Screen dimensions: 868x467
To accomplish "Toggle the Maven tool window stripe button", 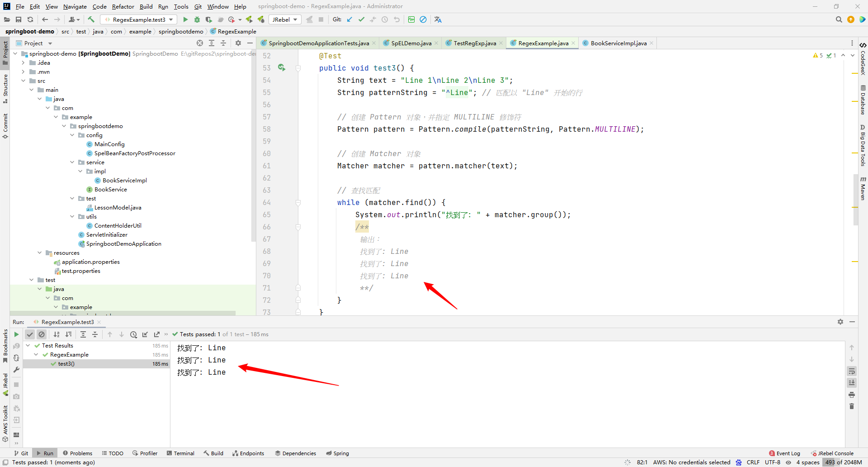I will point(863,189).
